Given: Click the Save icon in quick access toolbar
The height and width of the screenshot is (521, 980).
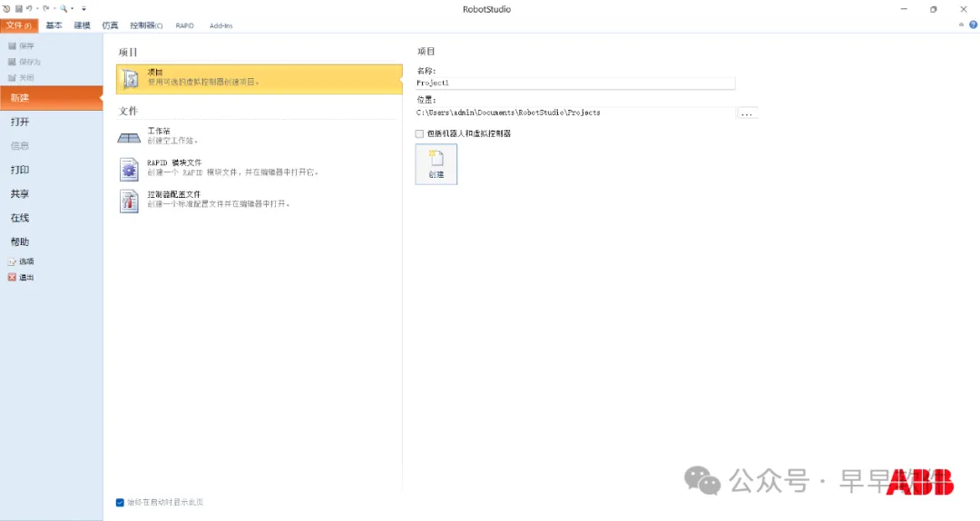Looking at the screenshot, I should 19,9.
